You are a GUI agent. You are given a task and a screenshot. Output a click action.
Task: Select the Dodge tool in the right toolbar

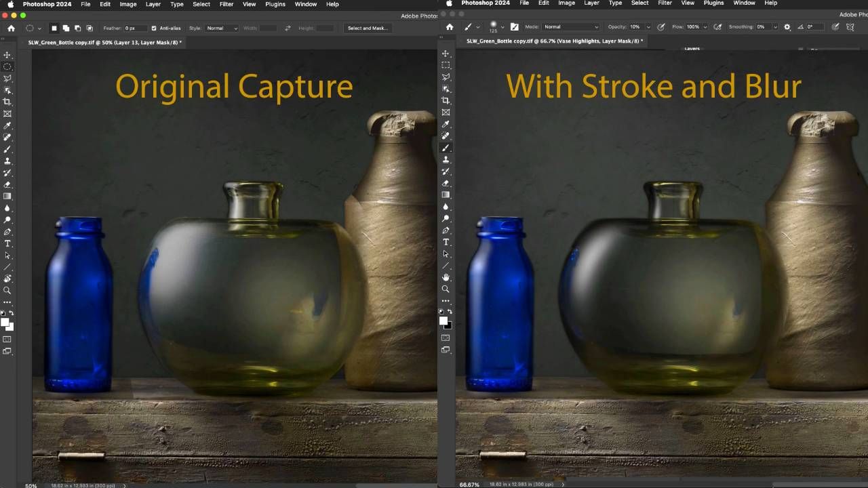(446, 218)
